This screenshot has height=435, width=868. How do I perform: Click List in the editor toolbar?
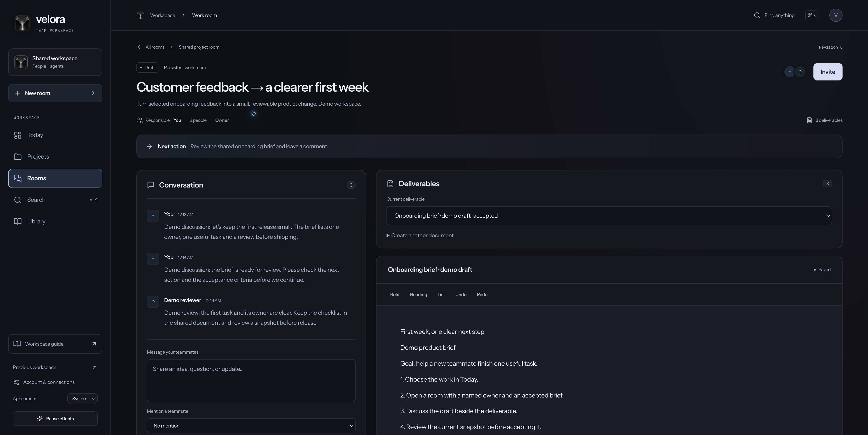[x=441, y=295]
